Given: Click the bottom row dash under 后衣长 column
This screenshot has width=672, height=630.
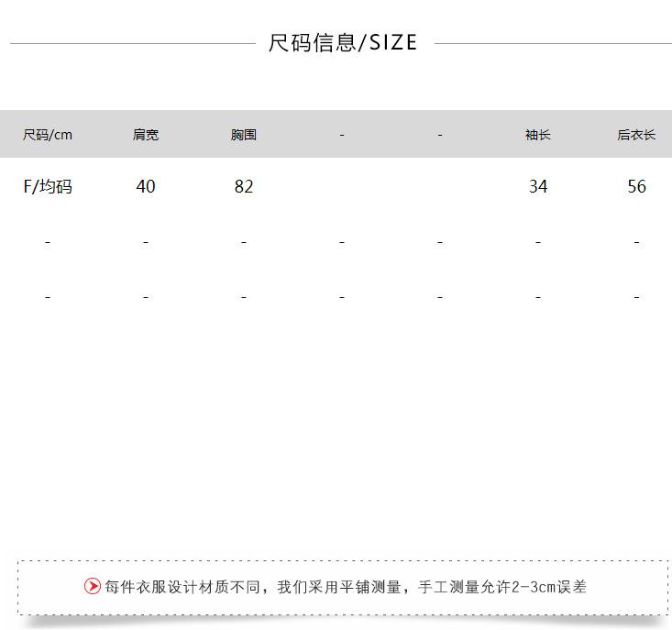Looking at the screenshot, I should (x=636, y=297).
